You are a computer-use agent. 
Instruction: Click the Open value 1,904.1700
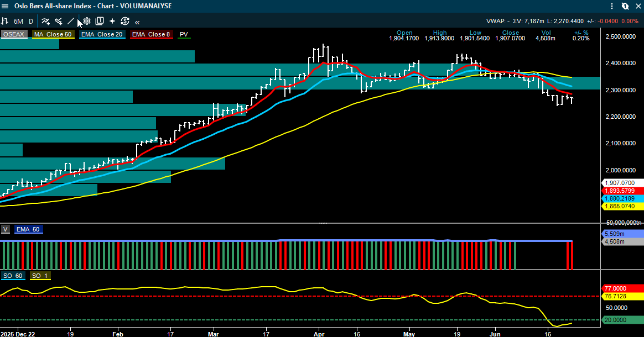(404, 38)
